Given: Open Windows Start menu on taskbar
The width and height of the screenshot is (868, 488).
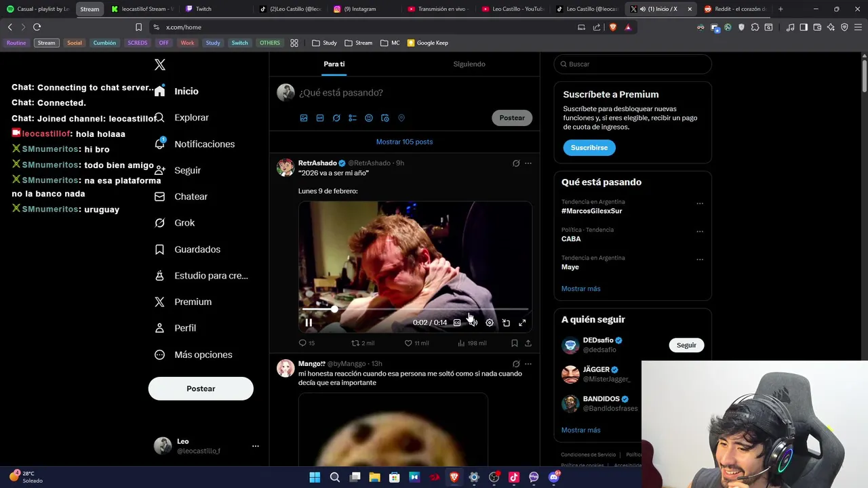Looking at the screenshot, I should [x=315, y=477].
